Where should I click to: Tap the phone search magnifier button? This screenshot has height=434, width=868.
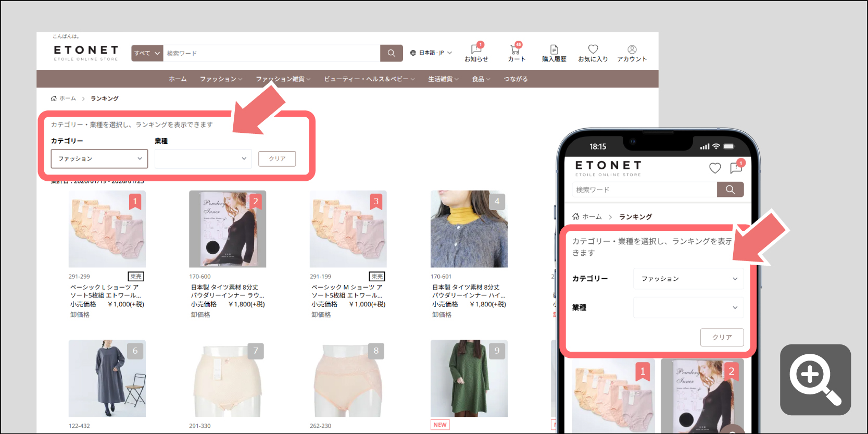point(730,190)
